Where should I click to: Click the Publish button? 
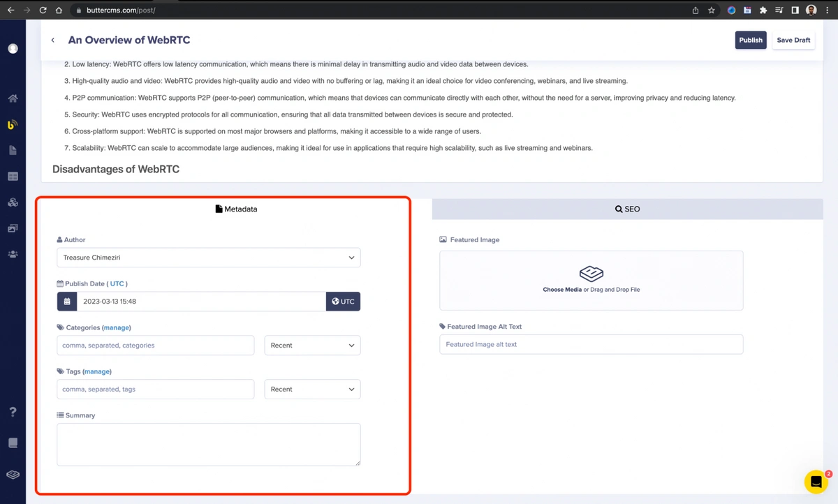pyautogui.click(x=750, y=40)
